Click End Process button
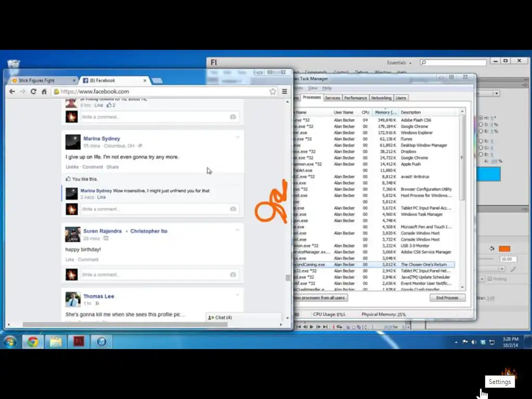Viewport: 532px width, 399px height. 447,298
